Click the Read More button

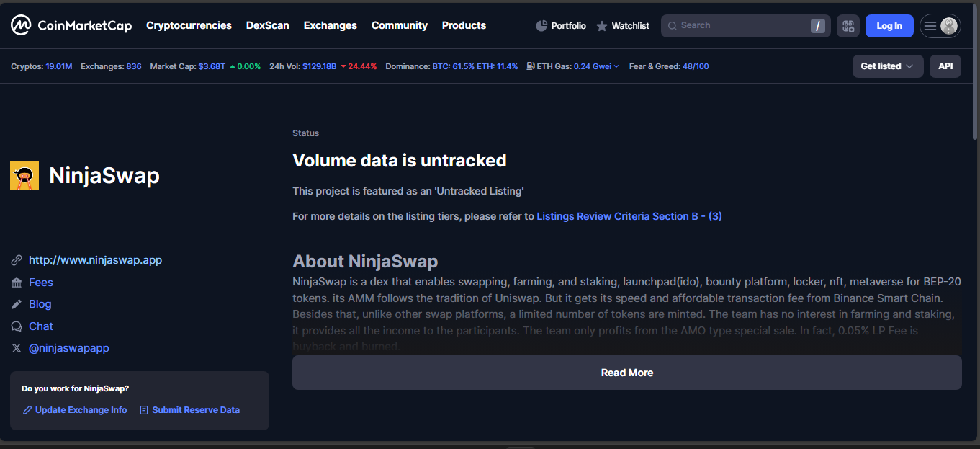627,373
